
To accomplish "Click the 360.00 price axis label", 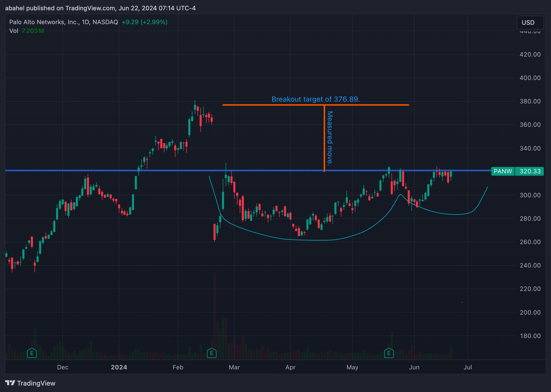I will [x=530, y=125].
